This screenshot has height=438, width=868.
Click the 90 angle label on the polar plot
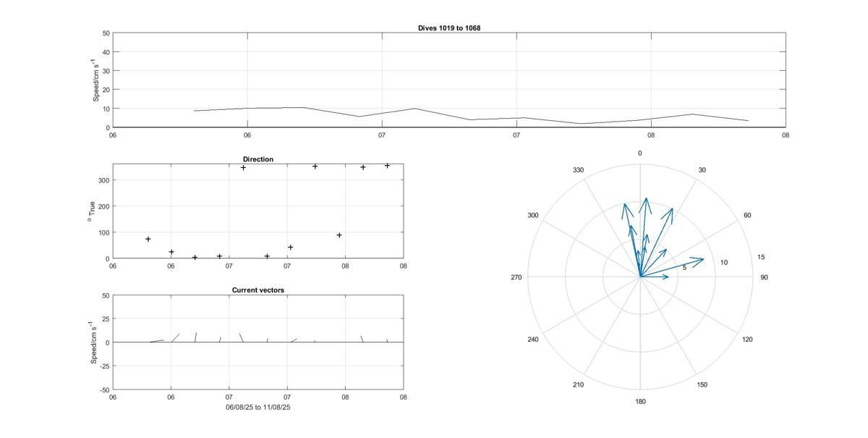coord(764,278)
